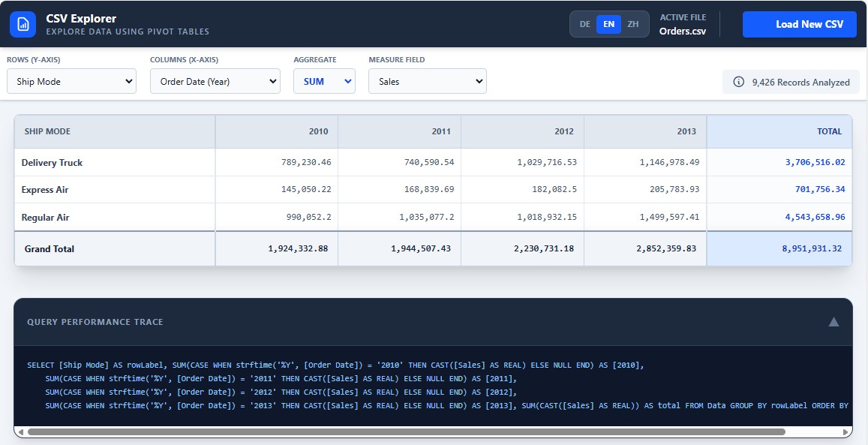Viewport: 868px width, 445px height.
Task: Click the Ship Mode table header
Action: 48,131
